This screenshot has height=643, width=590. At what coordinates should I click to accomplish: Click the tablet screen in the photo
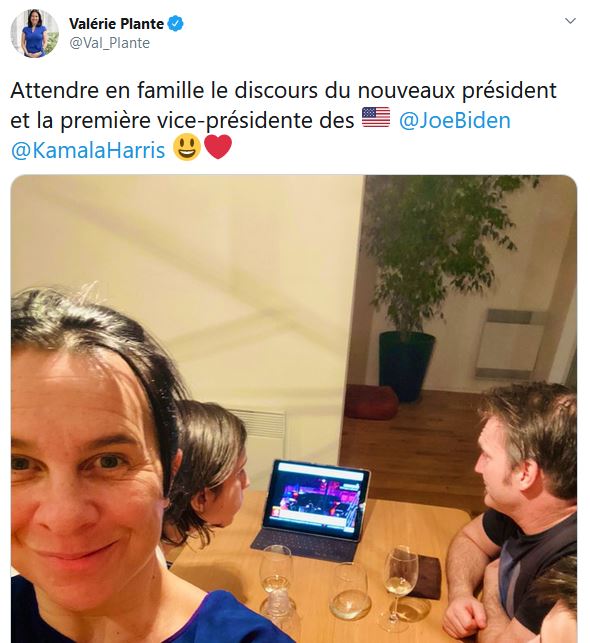[315, 499]
